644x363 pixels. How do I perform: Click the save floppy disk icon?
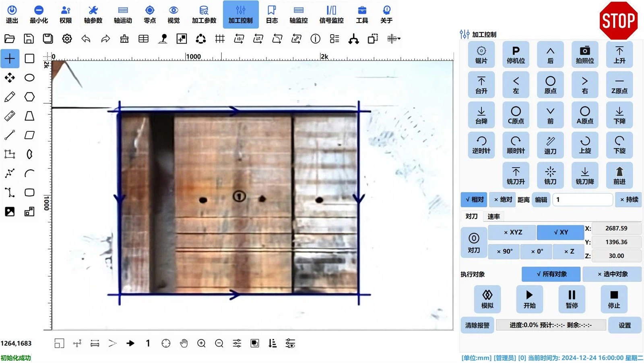(29, 39)
